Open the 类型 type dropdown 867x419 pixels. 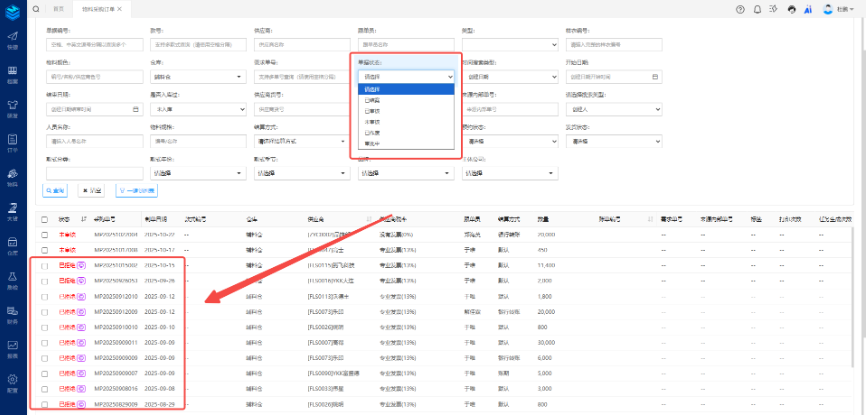[510, 44]
